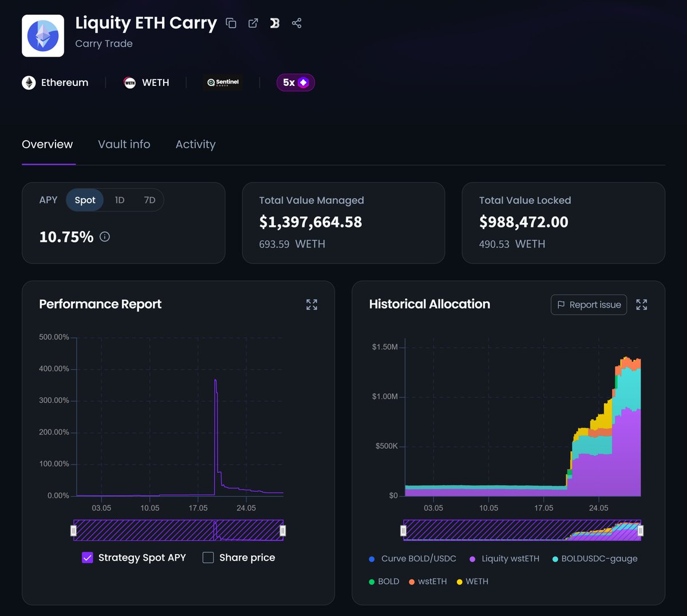This screenshot has height=616, width=687.
Task: Toggle the Liquity wstETH legend entry
Action: pos(504,559)
